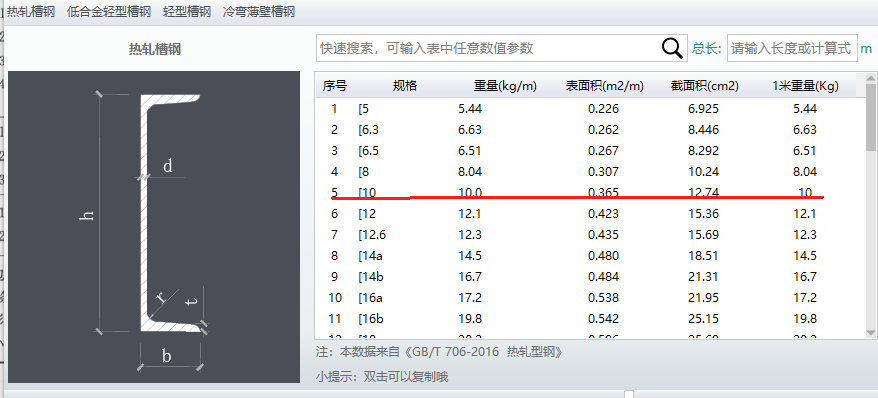Click the 重量(kg/m) column header
Viewport: 878px width, 398px height.
point(505,86)
